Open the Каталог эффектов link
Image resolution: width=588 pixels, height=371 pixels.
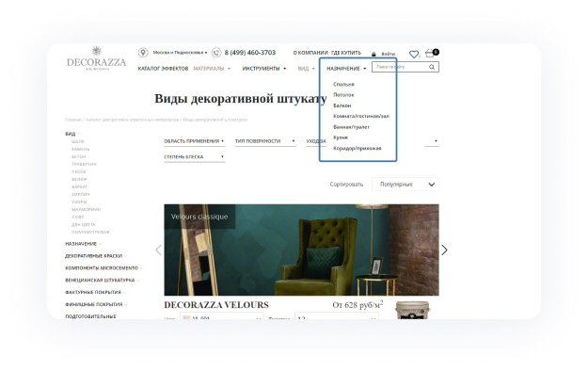[x=163, y=69]
